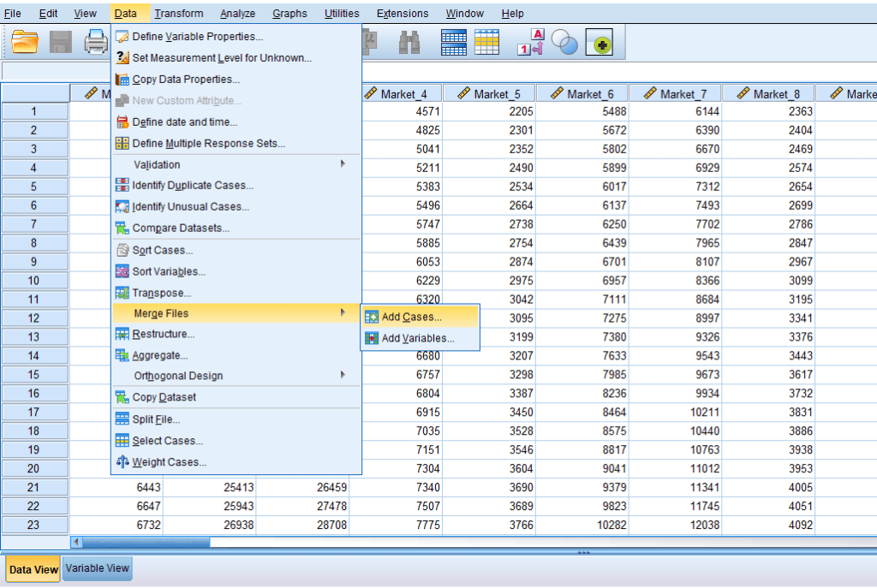Click the green plus toolbar icon

[x=599, y=43]
